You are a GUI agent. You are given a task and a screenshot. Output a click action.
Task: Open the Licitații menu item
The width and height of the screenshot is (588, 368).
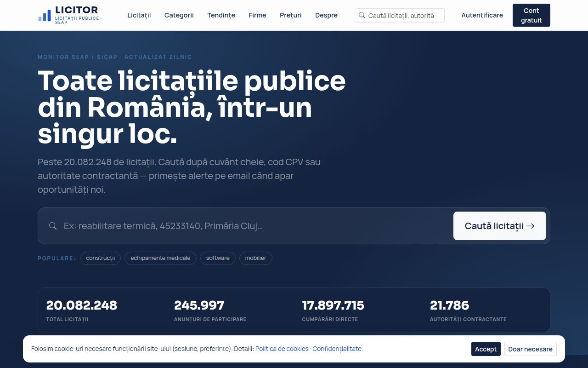(139, 15)
